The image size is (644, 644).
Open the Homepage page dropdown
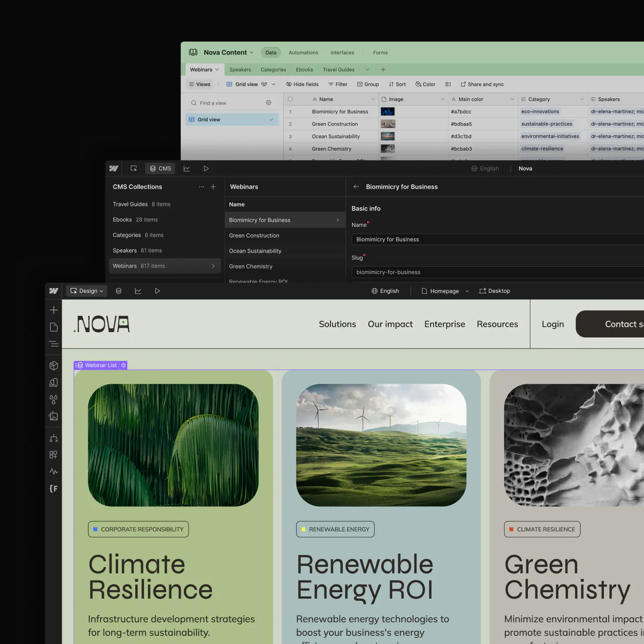[445, 291]
